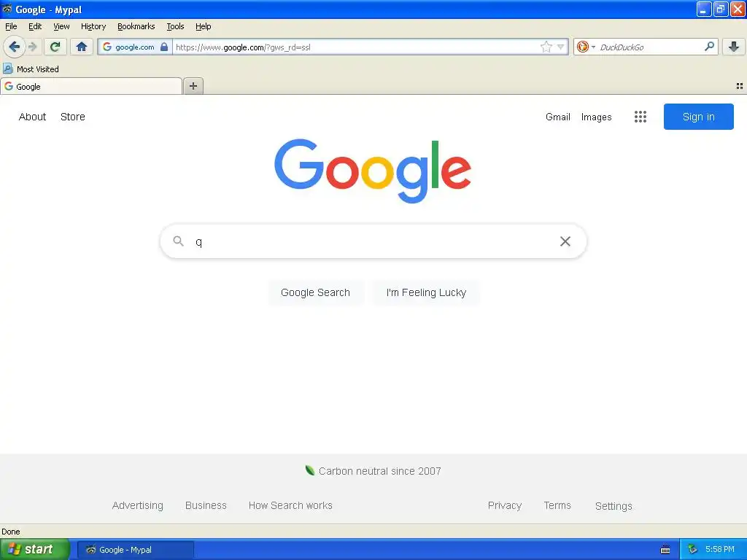Open the Edit menu
Screen dimensions: 747x560
click(x=35, y=26)
